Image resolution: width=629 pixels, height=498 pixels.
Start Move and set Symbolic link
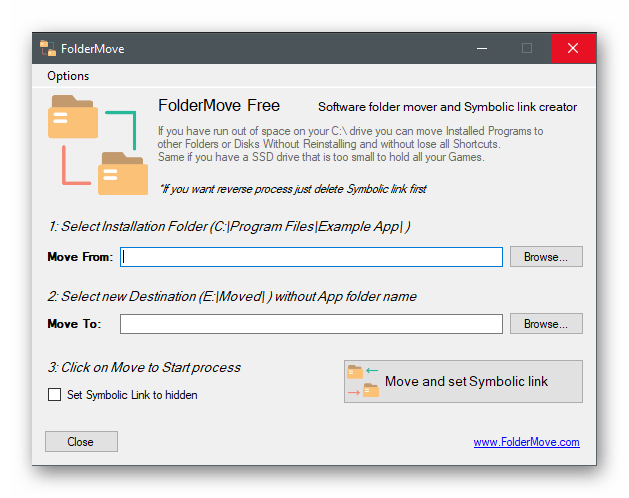tap(463, 381)
